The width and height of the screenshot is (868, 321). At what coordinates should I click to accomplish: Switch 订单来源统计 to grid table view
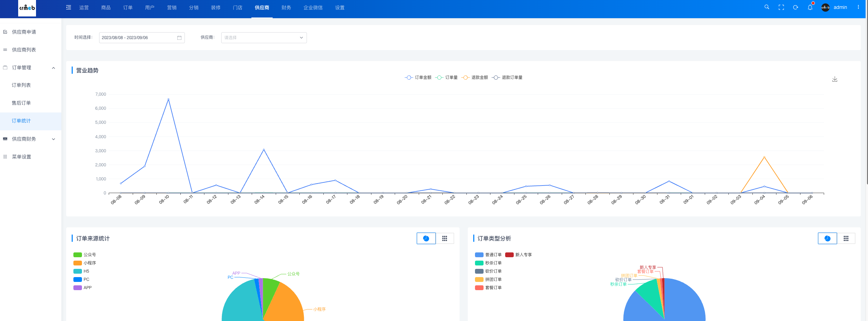[445, 238]
